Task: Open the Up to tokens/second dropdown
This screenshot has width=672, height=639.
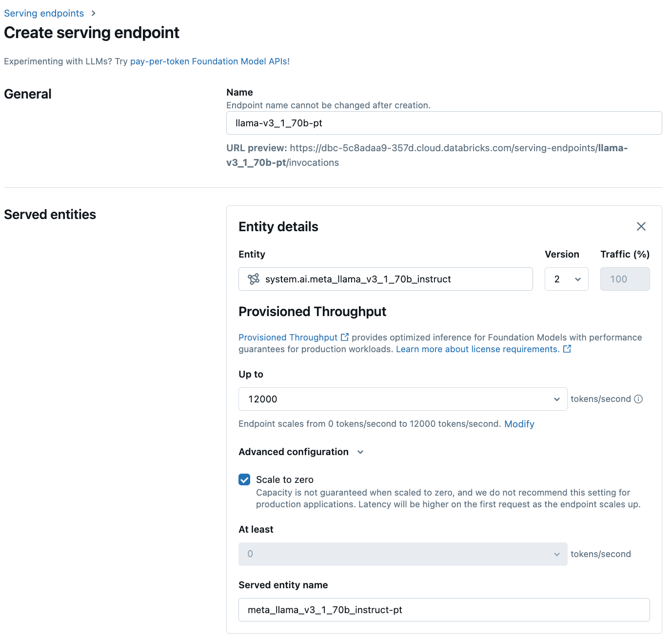Action: [402, 399]
